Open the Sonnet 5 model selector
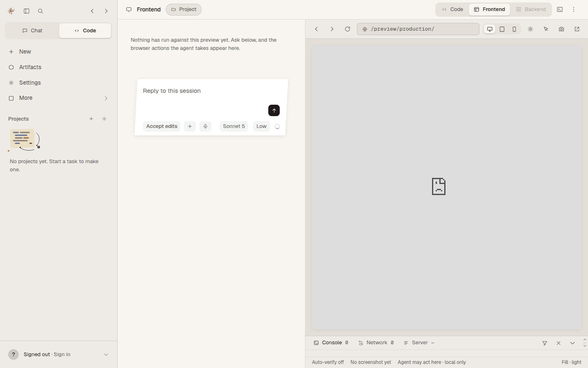Viewport: 588px width, 368px height. coord(234,126)
